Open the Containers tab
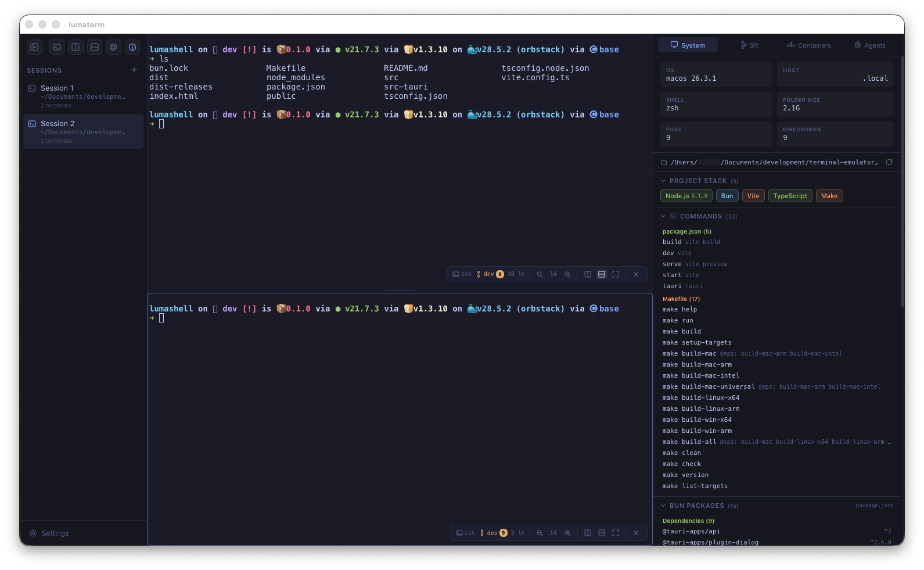 pyautogui.click(x=808, y=45)
